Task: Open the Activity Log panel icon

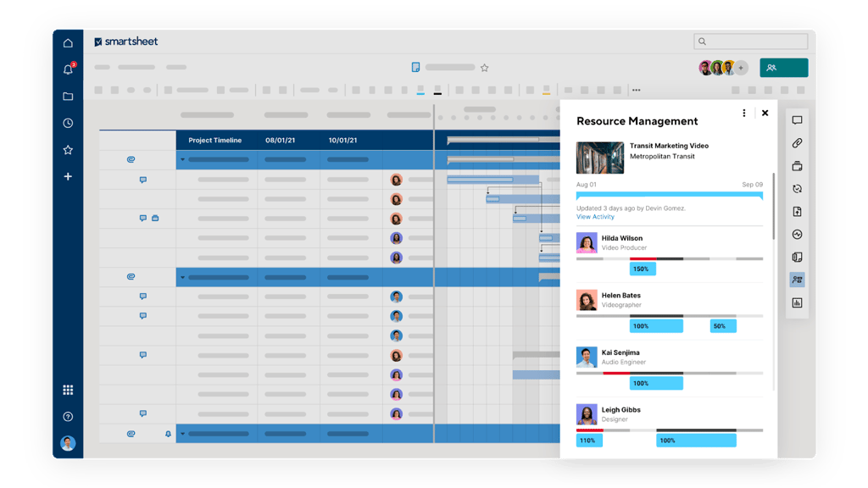Action: (797, 234)
